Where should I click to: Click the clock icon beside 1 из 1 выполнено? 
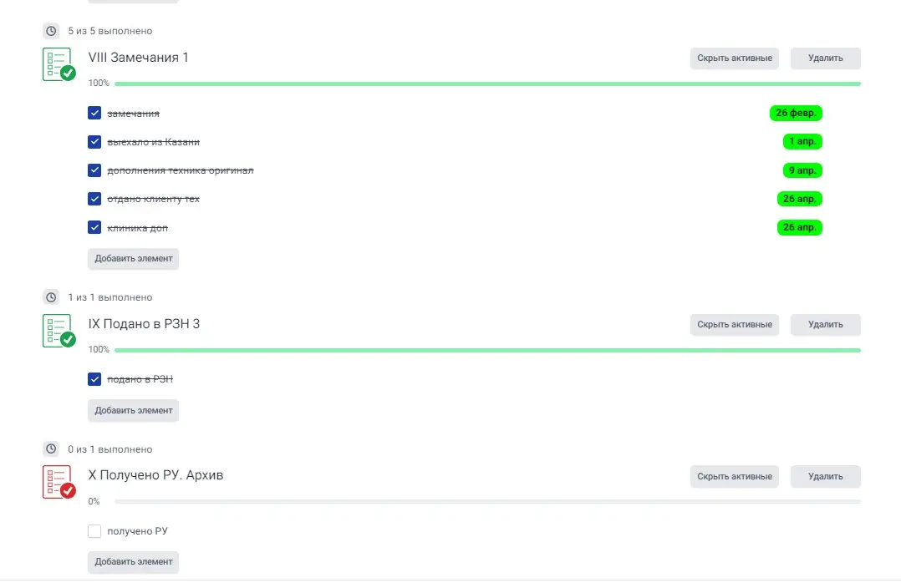pos(52,297)
